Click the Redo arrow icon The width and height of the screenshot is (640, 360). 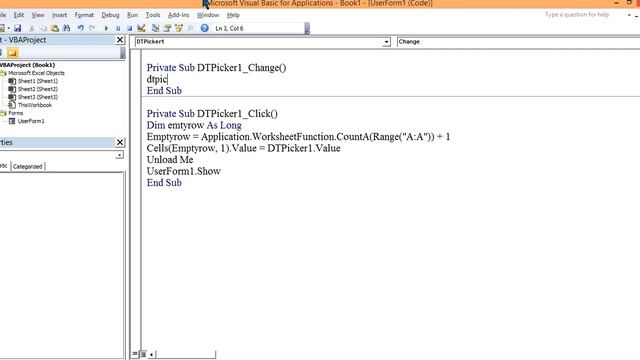92,28
